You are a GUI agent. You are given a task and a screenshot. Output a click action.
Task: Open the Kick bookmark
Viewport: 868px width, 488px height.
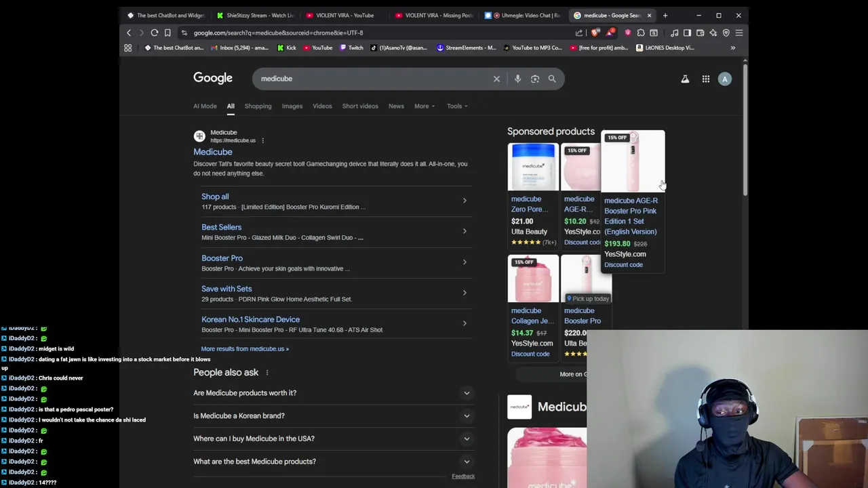(287, 47)
